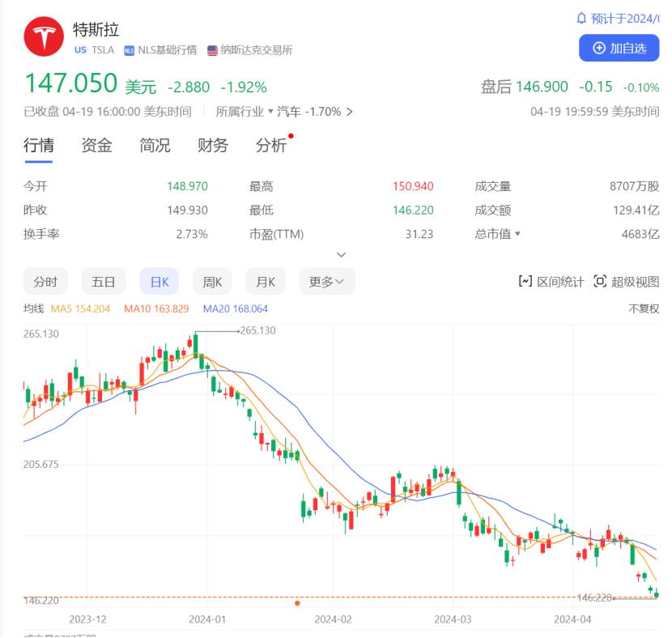Click the NLS badge next to NLS基础行情

pos(129,49)
